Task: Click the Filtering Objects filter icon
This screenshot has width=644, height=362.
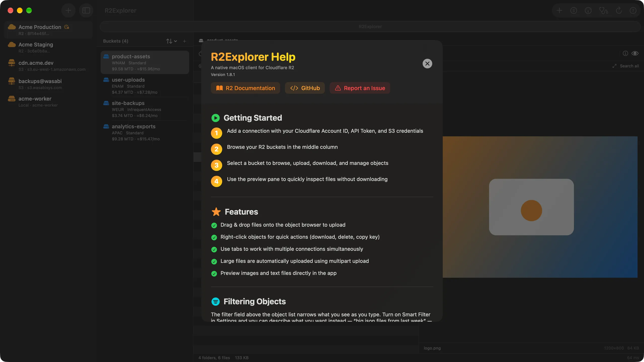Action: point(215,301)
